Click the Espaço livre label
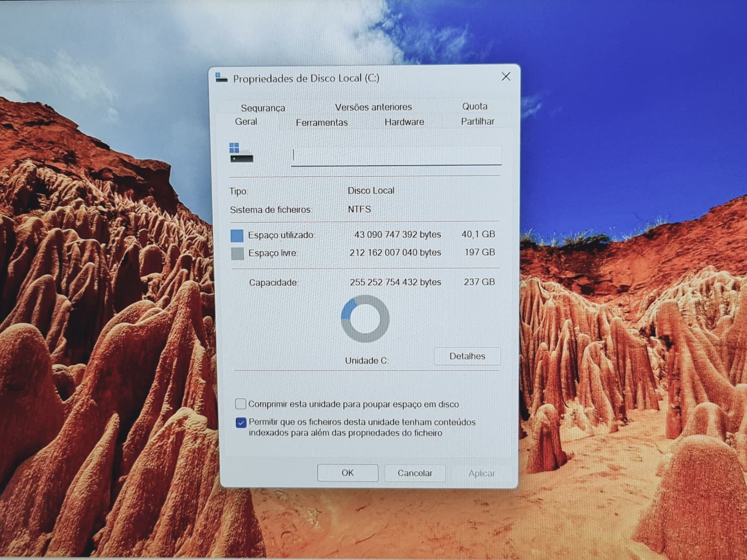This screenshot has width=747, height=560. [x=273, y=253]
